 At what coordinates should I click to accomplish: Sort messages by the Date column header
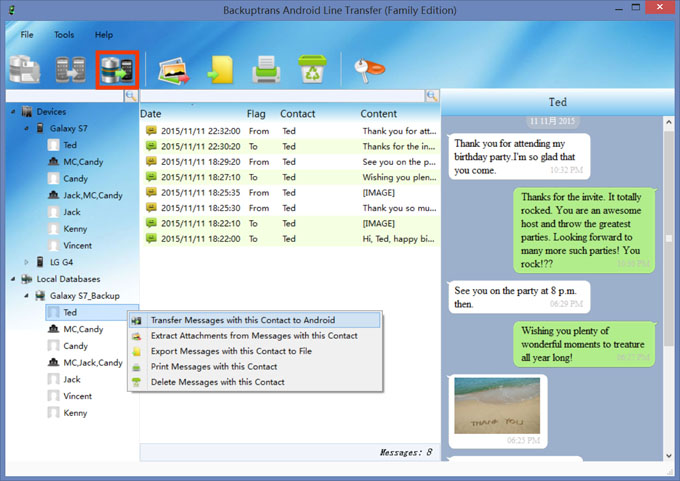150,114
